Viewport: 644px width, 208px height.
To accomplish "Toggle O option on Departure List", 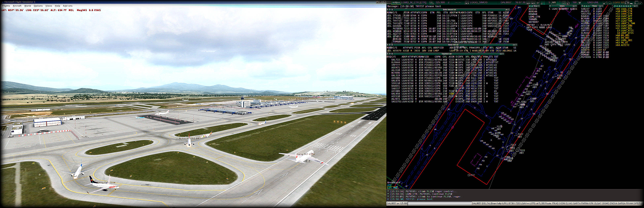I will coord(388,54).
